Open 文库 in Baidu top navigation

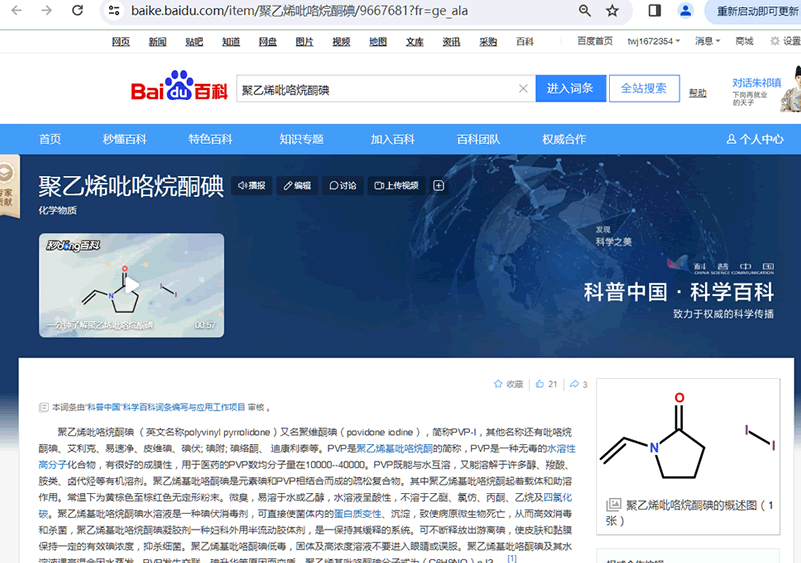coord(415,41)
